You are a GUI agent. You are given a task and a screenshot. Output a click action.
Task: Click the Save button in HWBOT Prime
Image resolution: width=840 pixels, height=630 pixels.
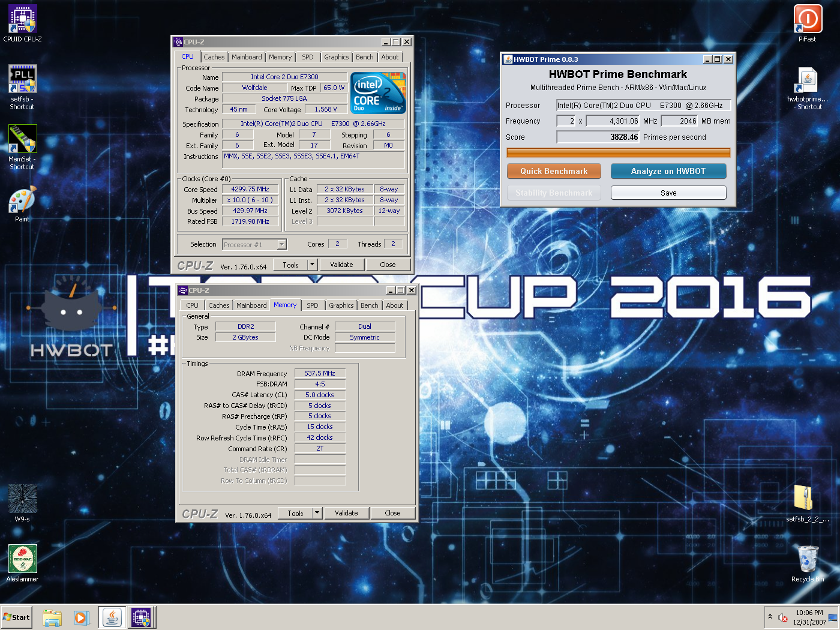pos(668,193)
